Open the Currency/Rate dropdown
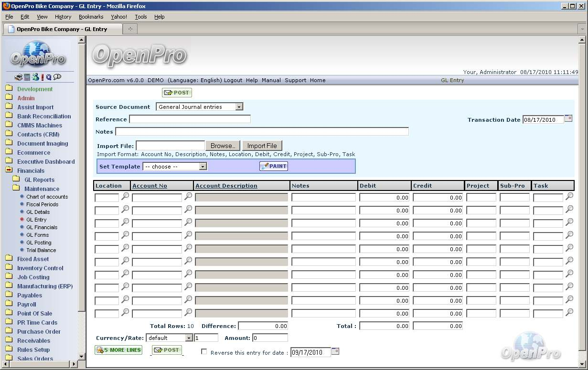This screenshot has height=370, width=588. 189,338
